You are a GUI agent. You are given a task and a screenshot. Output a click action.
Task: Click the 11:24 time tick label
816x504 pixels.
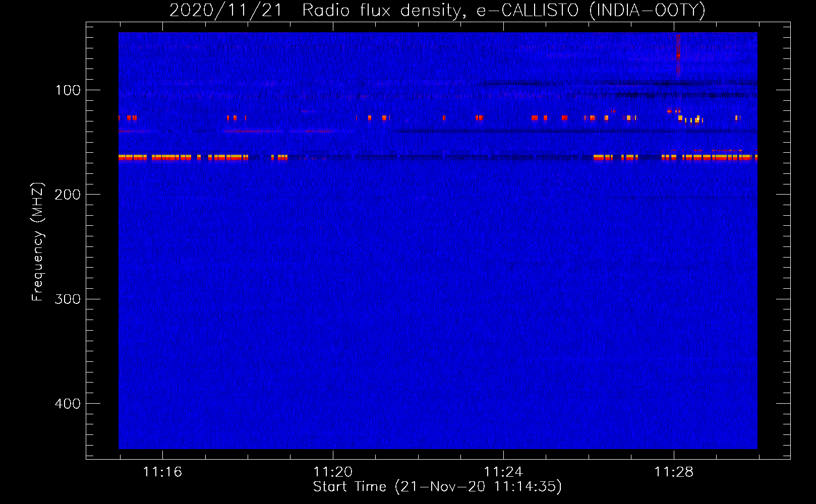[x=503, y=472]
